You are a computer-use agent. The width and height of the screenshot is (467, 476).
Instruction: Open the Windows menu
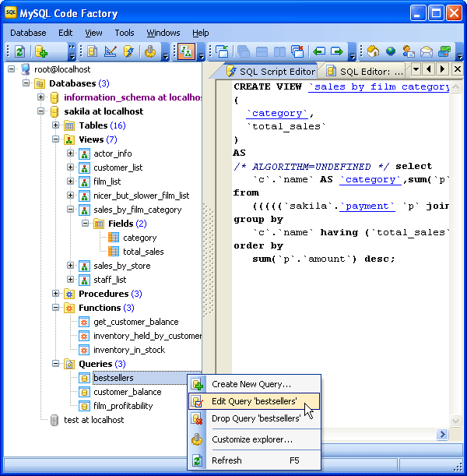pyautogui.click(x=163, y=33)
